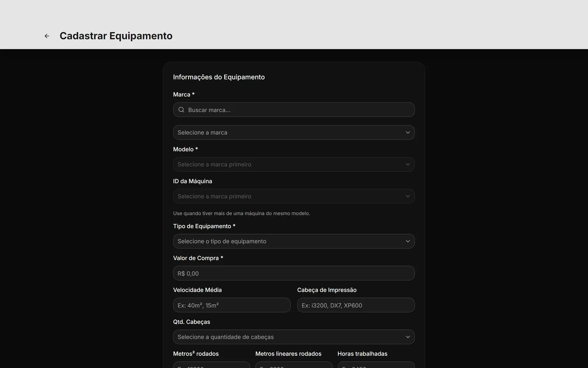Open the Modelo dropdown
Screen dimensions: 588x368
pos(294,164)
